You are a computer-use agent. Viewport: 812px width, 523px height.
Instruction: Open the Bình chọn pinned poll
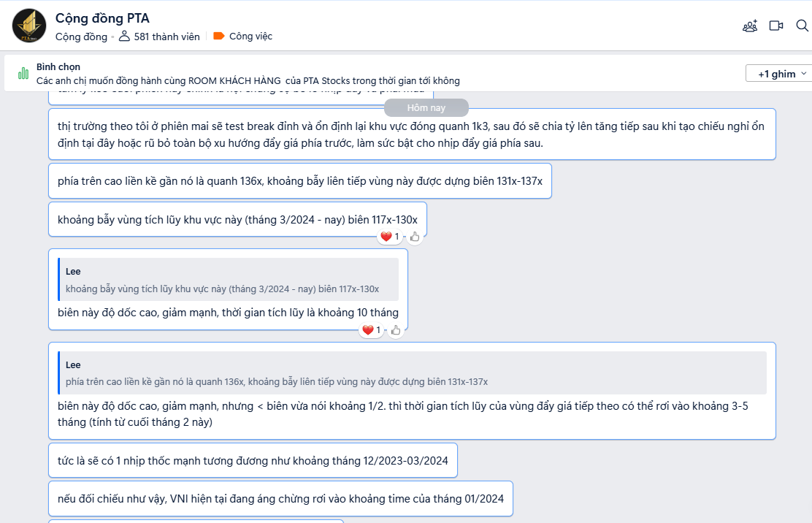point(248,74)
